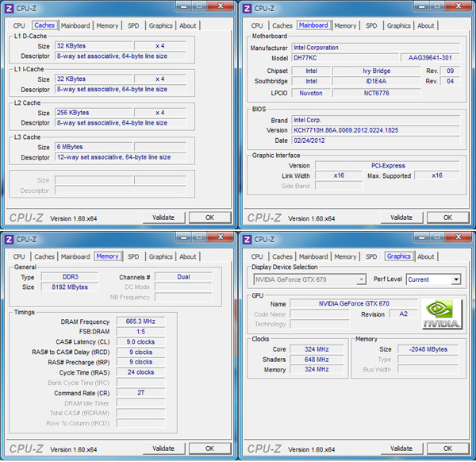476x462 pixels.
Task: Open Mainboard tab in Graphics window
Action: tap(313, 256)
